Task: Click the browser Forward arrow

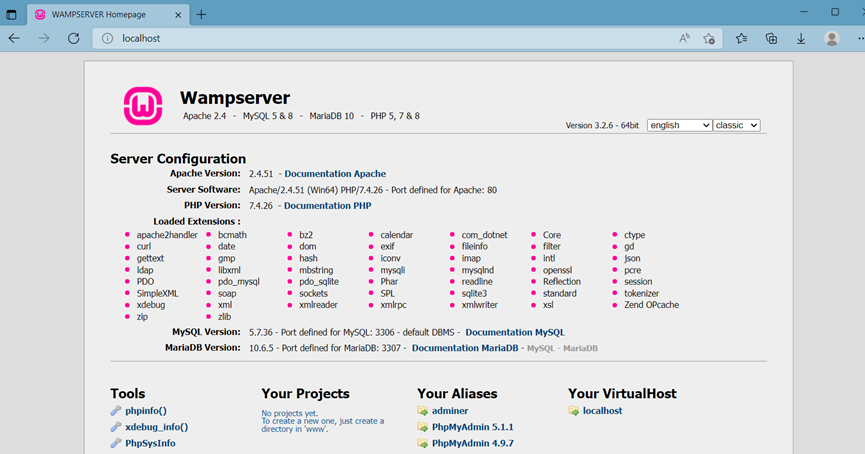Action: point(44,38)
